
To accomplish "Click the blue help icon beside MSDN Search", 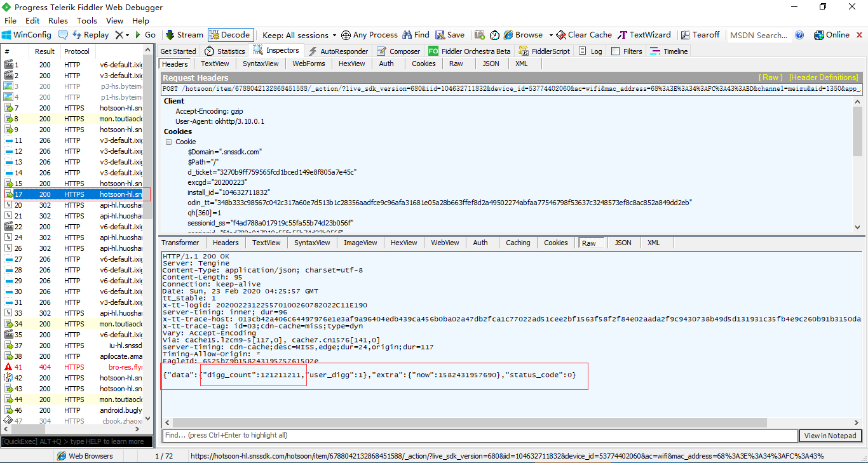I will tap(799, 35).
